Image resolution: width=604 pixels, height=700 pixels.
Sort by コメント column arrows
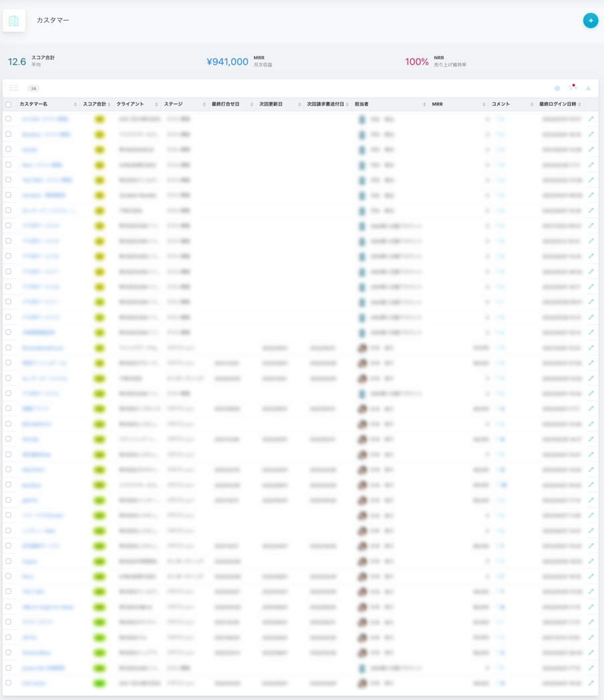tap(532, 105)
